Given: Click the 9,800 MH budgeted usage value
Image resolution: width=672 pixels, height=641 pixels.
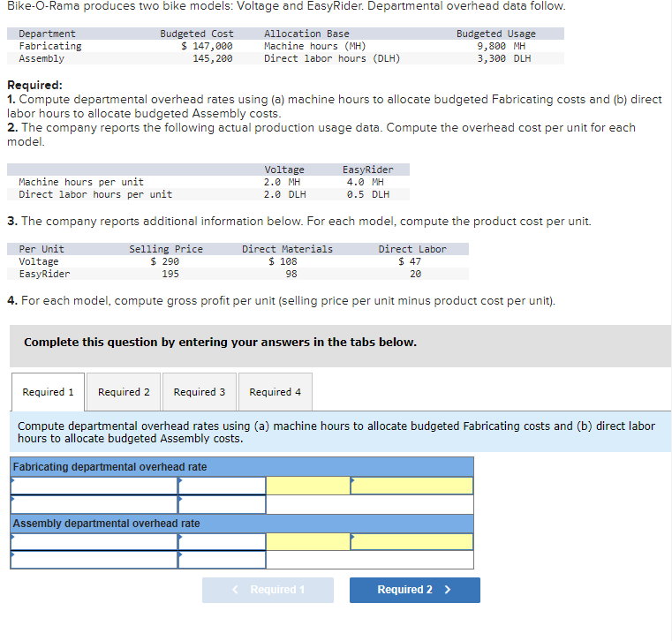Looking at the screenshot, I should (501, 46).
